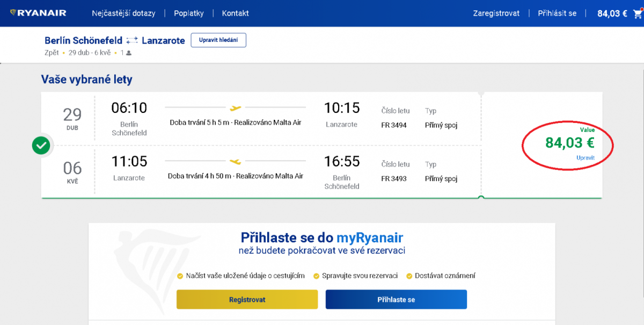
Task: Click the return flight yellow plane icon
Action: click(x=235, y=161)
